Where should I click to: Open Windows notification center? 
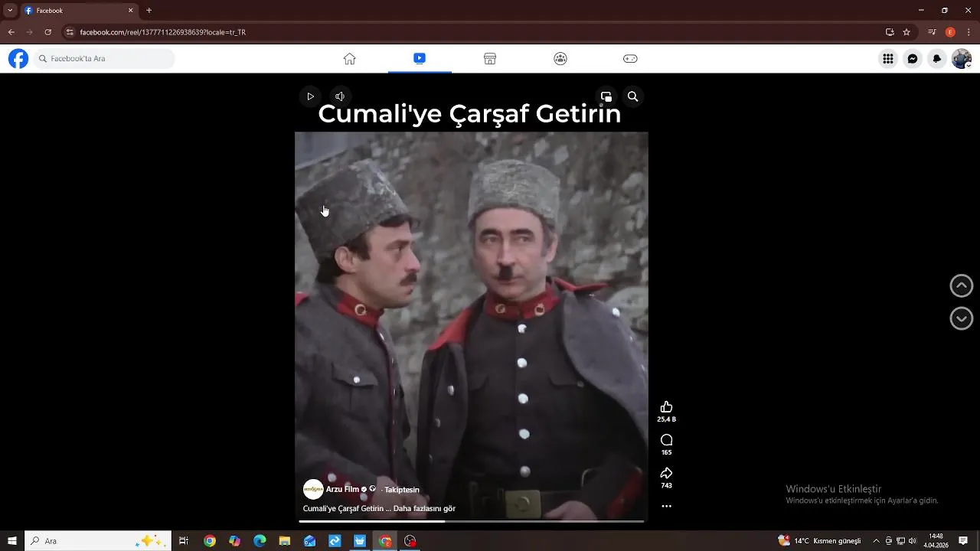point(963,541)
